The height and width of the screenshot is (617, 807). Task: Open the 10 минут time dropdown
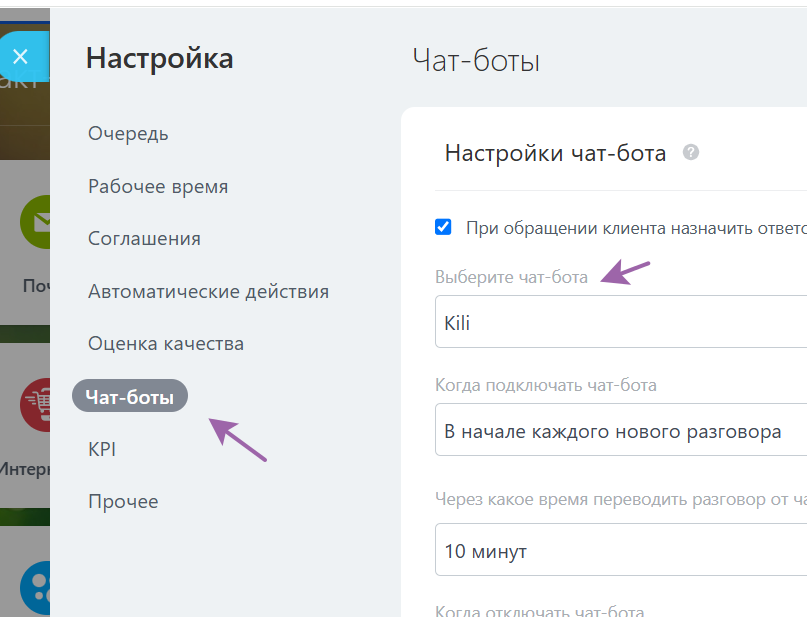coord(620,550)
